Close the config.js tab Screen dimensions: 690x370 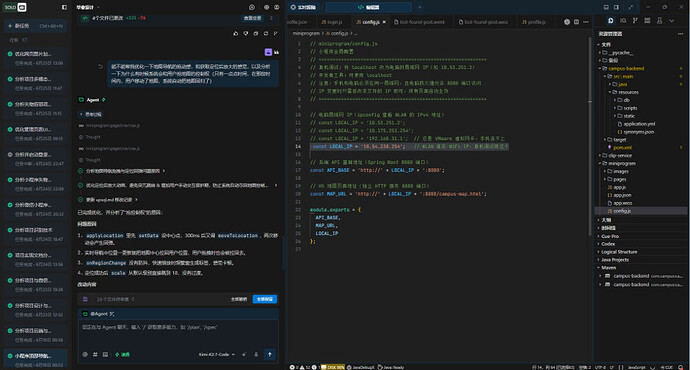pos(384,22)
